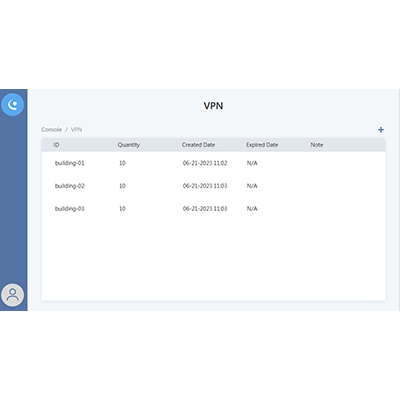The width and height of the screenshot is (400, 400).
Task: Click N/A expired date for building-03
Action: [x=252, y=209]
